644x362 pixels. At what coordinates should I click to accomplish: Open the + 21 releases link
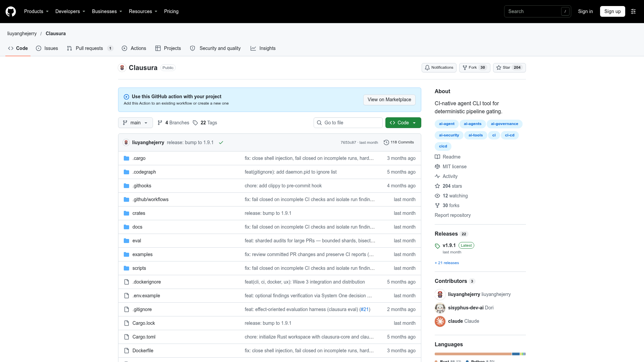(x=447, y=263)
